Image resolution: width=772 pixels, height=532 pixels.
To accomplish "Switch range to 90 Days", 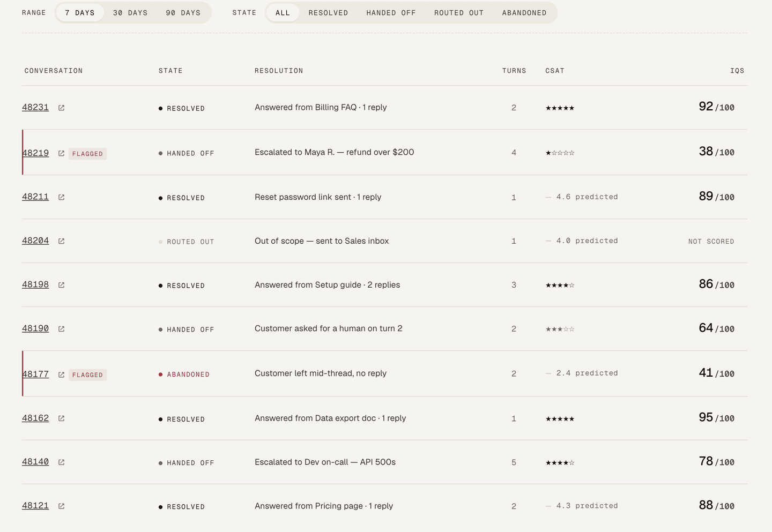I will pyautogui.click(x=183, y=13).
